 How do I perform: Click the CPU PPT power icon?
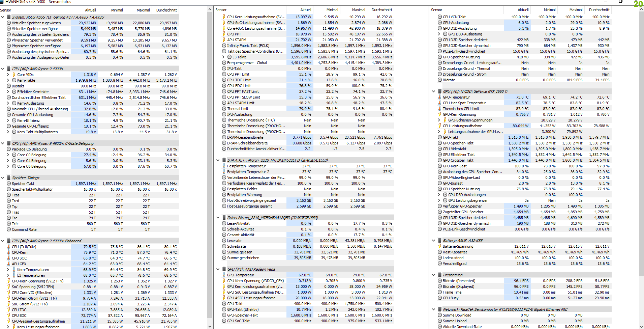224,34
